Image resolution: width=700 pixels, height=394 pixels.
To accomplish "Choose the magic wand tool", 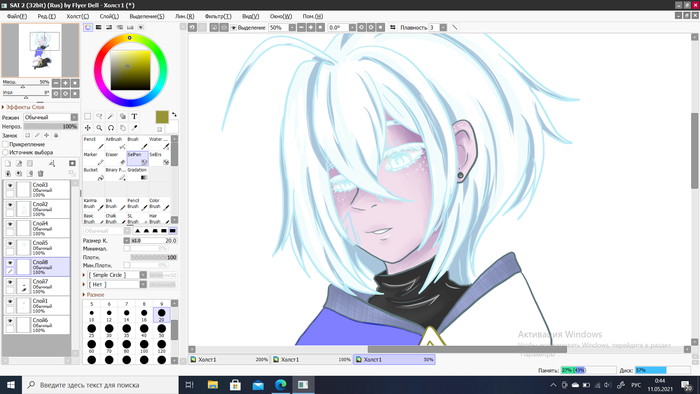I will tap(111, 116).
